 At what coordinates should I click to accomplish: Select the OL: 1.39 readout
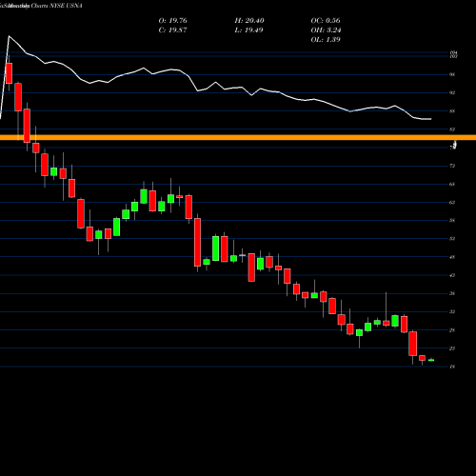(326, 40)
